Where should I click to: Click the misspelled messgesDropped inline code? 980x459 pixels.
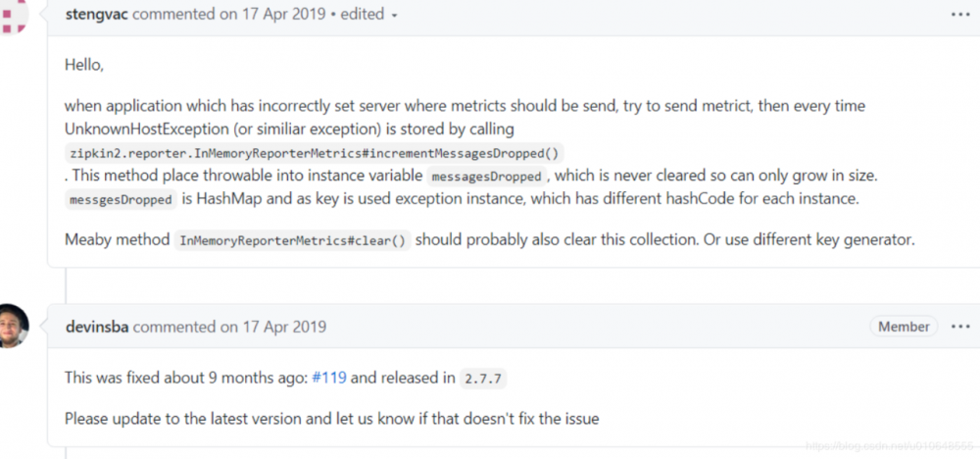coord(122,200)
